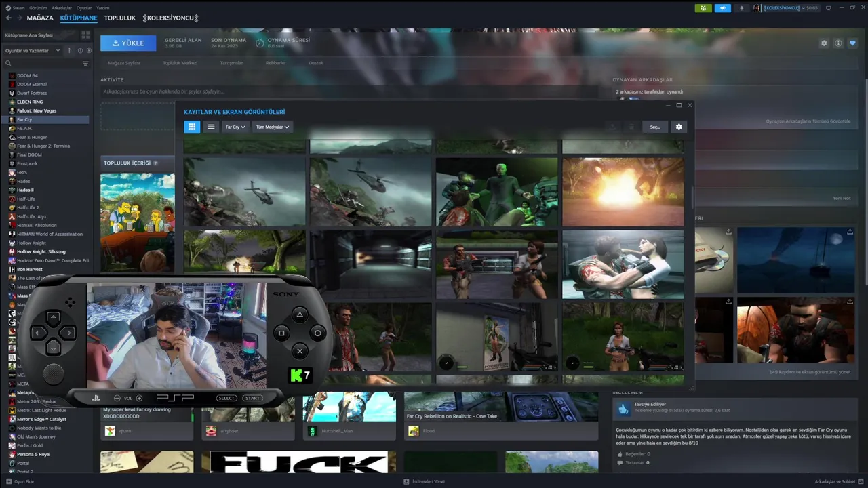Select Persona 5 Royal in the game list
Image resolution: width=868 pixels, height=488 pixels.
(x=33, y=454)
